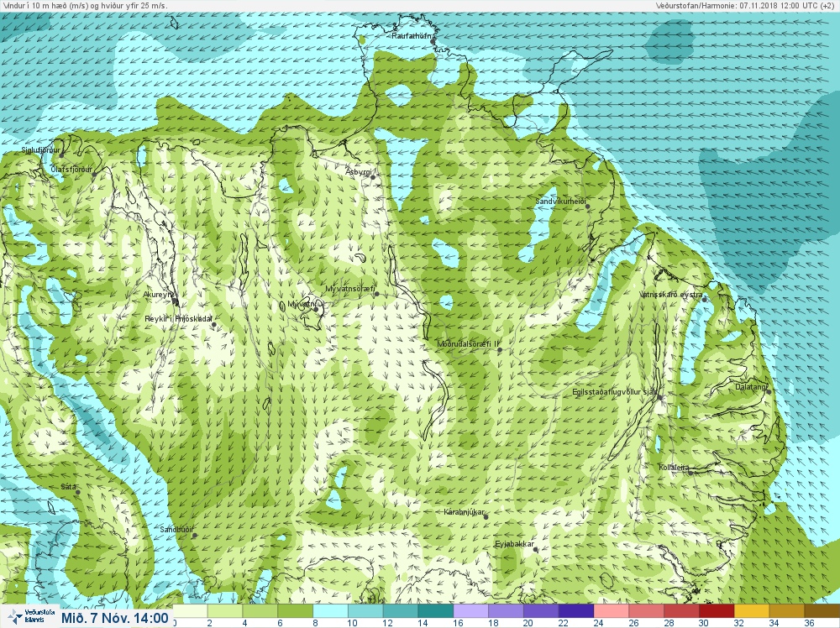This screenshot has height=628, width=840.
Task: Select the Möðrudalsöræfi II station label
Action: pos(468,343)
